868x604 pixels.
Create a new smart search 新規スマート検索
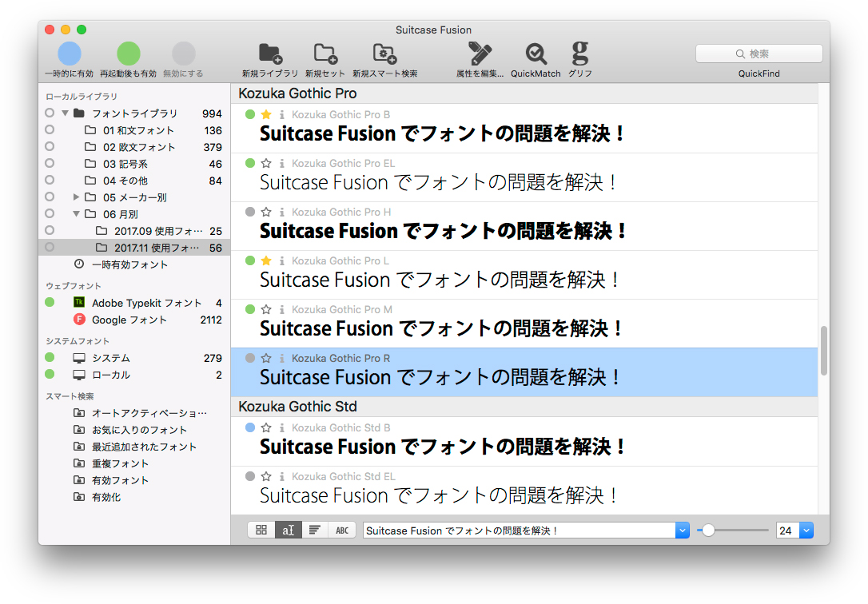pos(384,54)
